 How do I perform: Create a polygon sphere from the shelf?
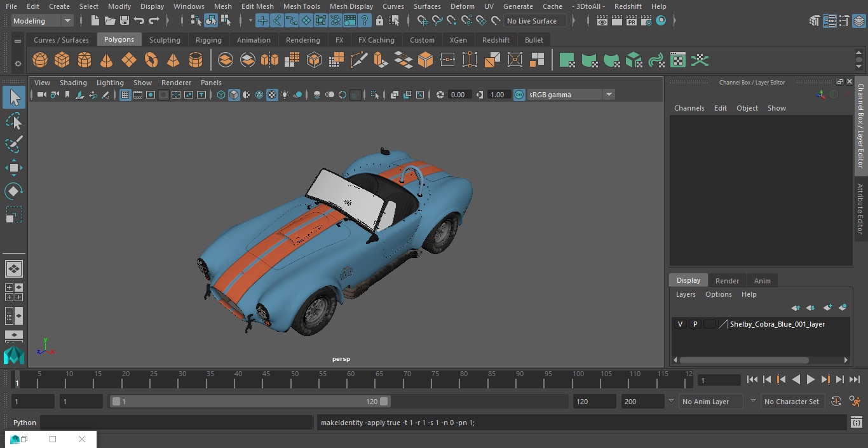click(40, 60)
